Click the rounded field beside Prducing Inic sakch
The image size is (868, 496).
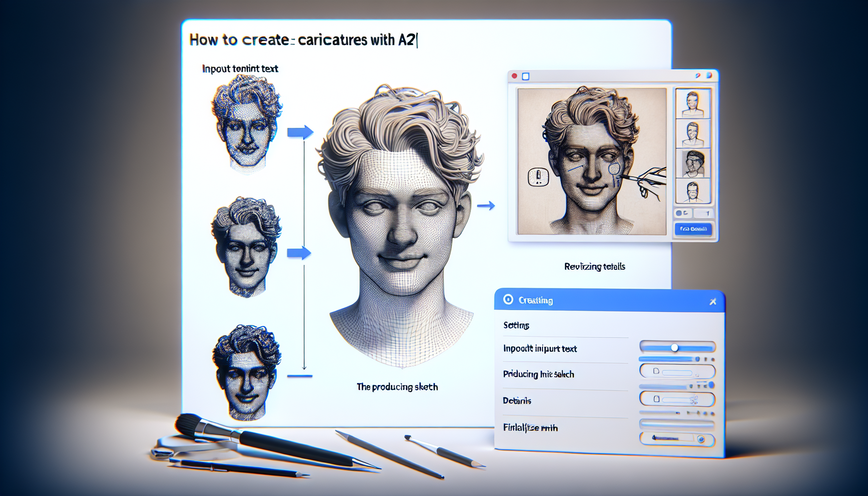[677, 372]
